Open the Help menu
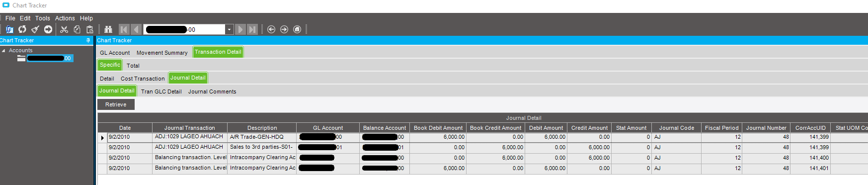Screen dimensions: 868x185 tap(86, 18)
